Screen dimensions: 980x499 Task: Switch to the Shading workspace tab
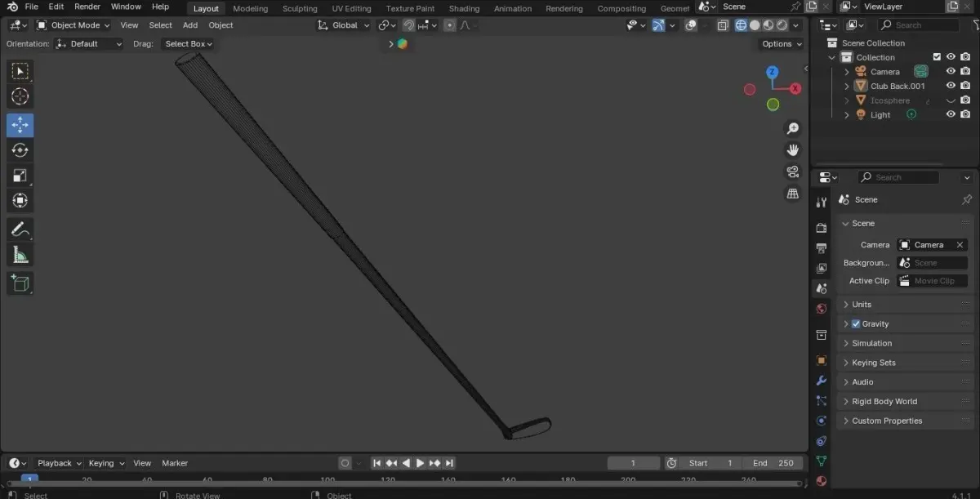[x=464, y=8]
